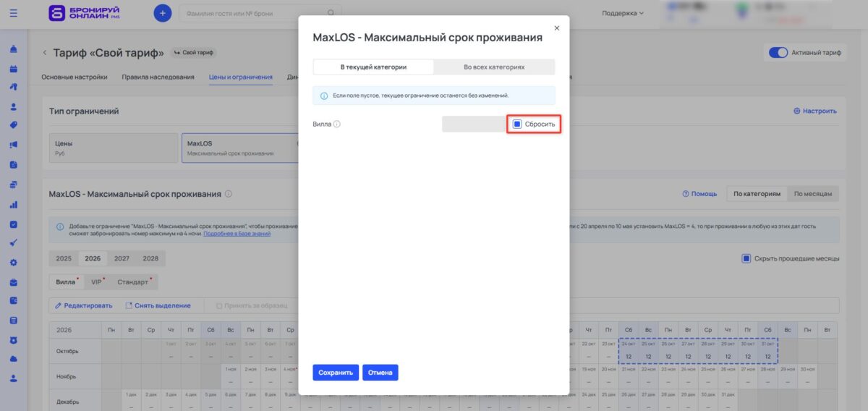Click the Октябрь row label

point(68,352)
